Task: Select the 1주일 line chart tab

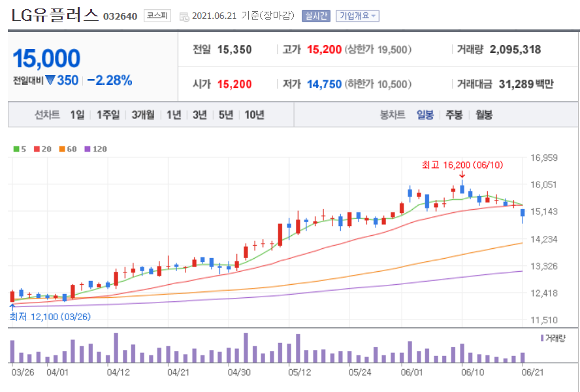Action: [x=108, y=115]
